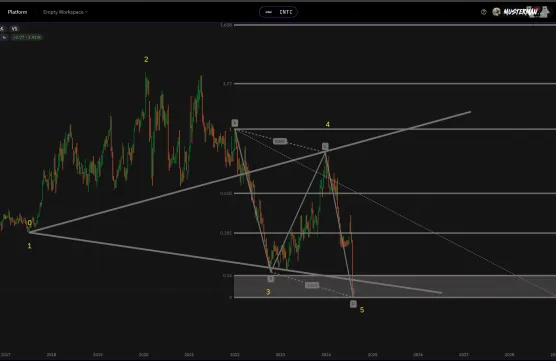This screenshot has width=556, height=361.
Task: Select the B point anchor marker
Action: [x=271, y=279]
